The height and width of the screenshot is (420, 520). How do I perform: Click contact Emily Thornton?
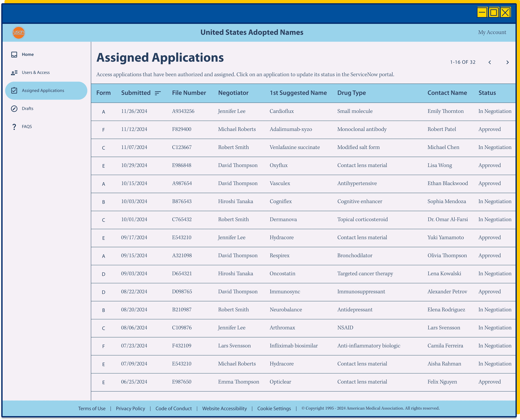click(x=445, y=111)
